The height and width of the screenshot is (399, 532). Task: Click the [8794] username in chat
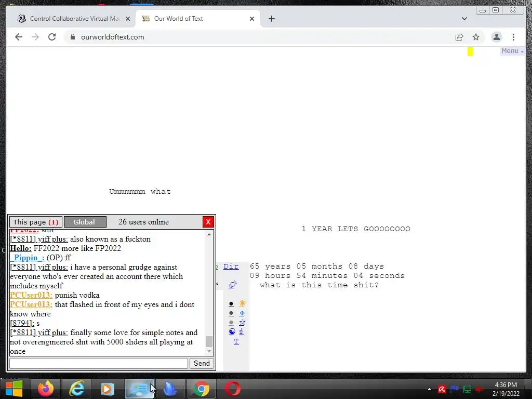[22, 323]
